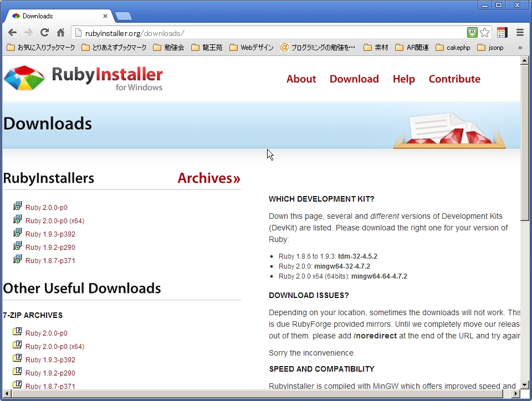Click the vertical scrollbar down arrow
The width and height of the screenshot is (532, 401).
[x=525, y=385]
